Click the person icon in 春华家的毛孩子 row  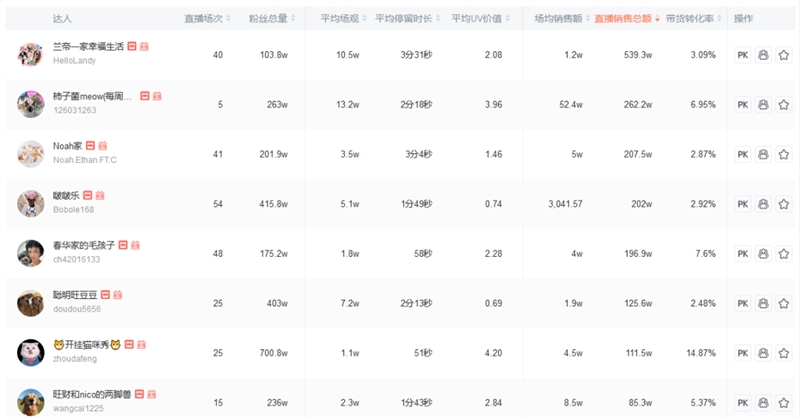tap(763, 253)
